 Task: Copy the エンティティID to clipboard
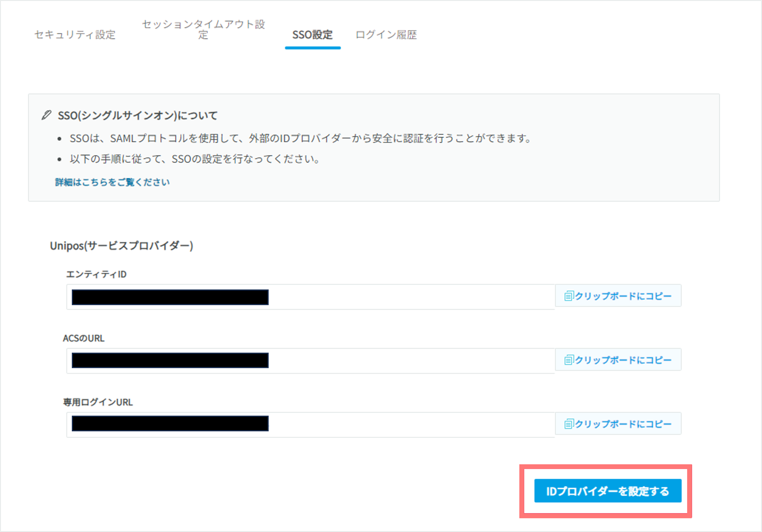pos(618,296)
